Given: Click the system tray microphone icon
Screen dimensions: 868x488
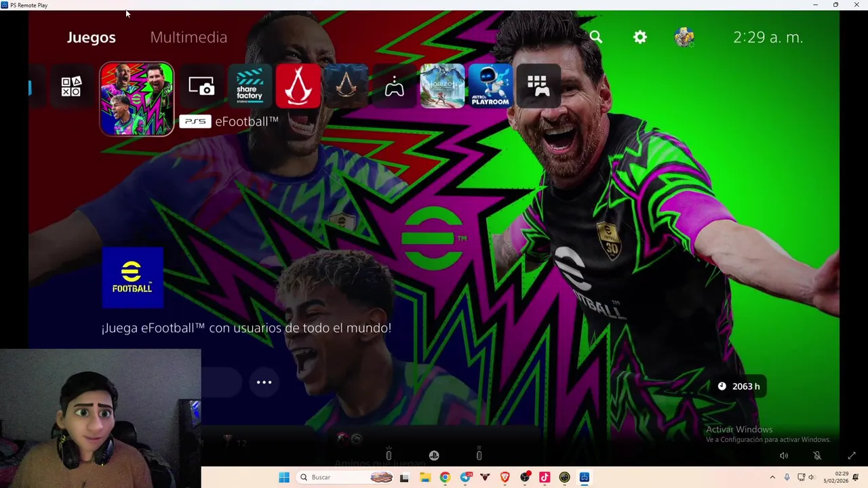Looking at the screenshot, I should [787, 477].
